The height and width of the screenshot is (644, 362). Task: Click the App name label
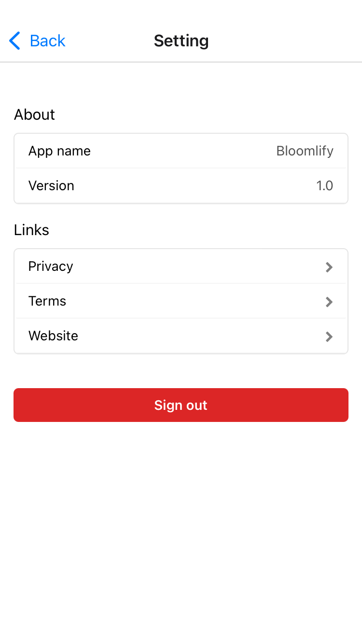click(x=59, y=151)
